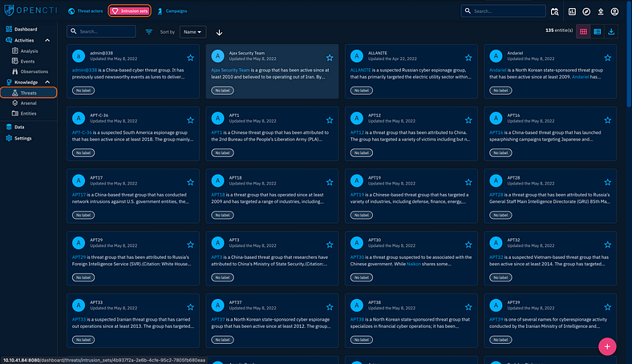Click the intrusion sets list search field
Image resolution: width=632 pixels, height=364 pixels.
tap(101, 31)
